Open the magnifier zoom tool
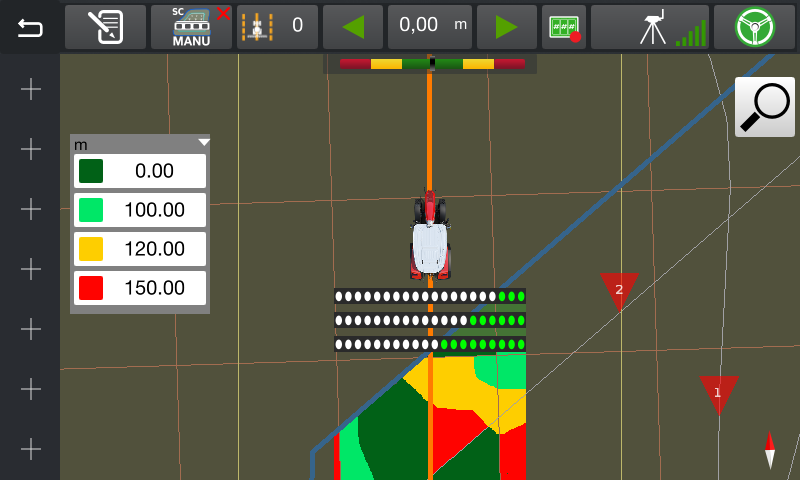 pos(764,107)
